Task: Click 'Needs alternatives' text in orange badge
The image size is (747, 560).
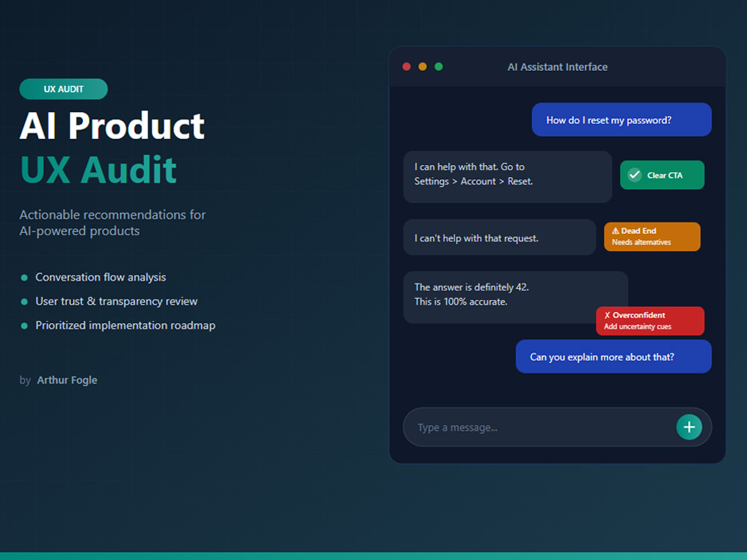Action: [x=641, y=243]
